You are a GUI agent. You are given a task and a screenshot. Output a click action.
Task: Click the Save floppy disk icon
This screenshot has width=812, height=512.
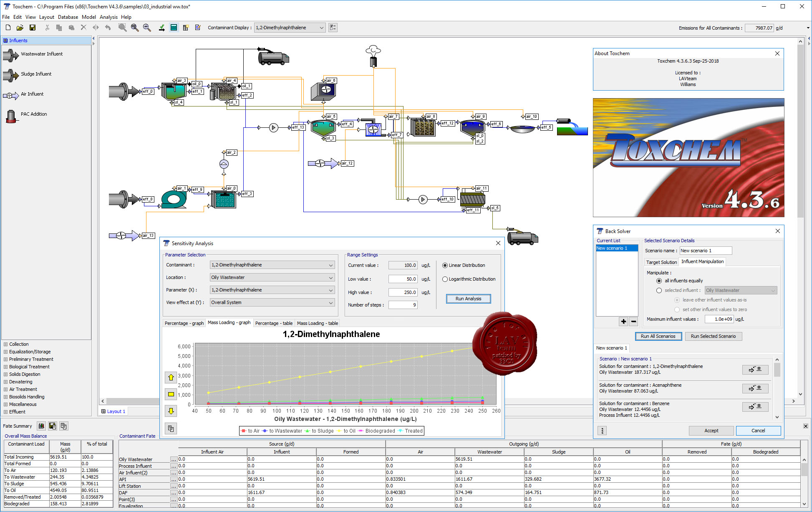point(33,28)
